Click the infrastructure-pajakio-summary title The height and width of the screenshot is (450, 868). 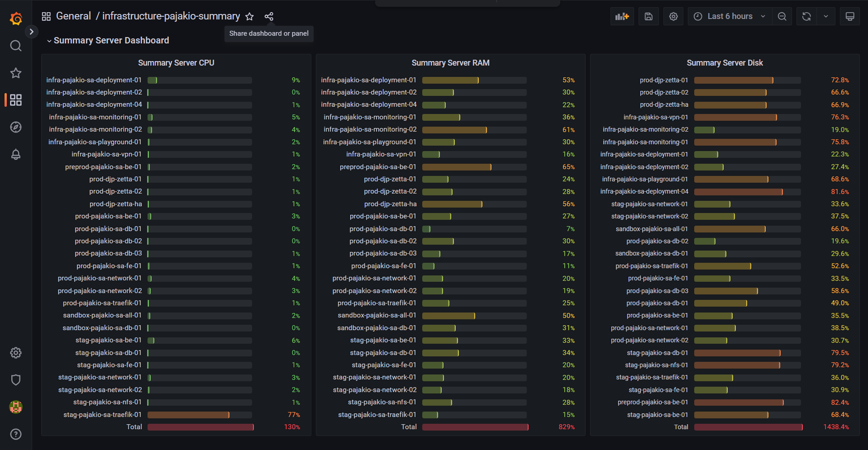point(171,16)
